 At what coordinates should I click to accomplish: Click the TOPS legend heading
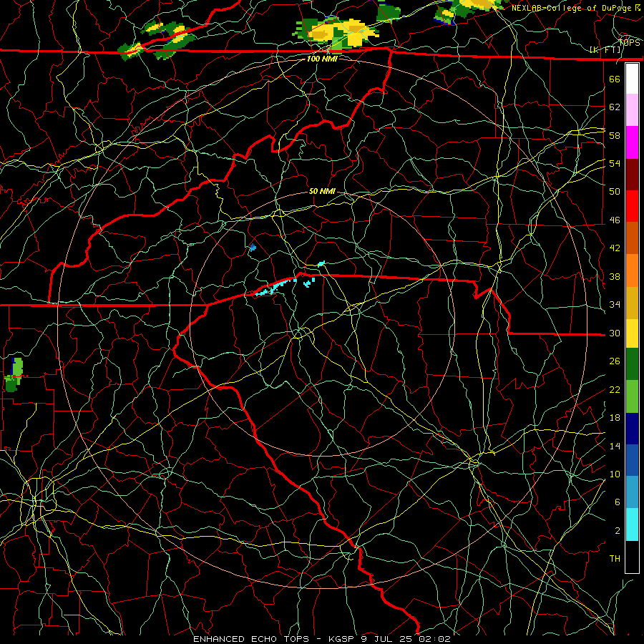click(629, 43)
